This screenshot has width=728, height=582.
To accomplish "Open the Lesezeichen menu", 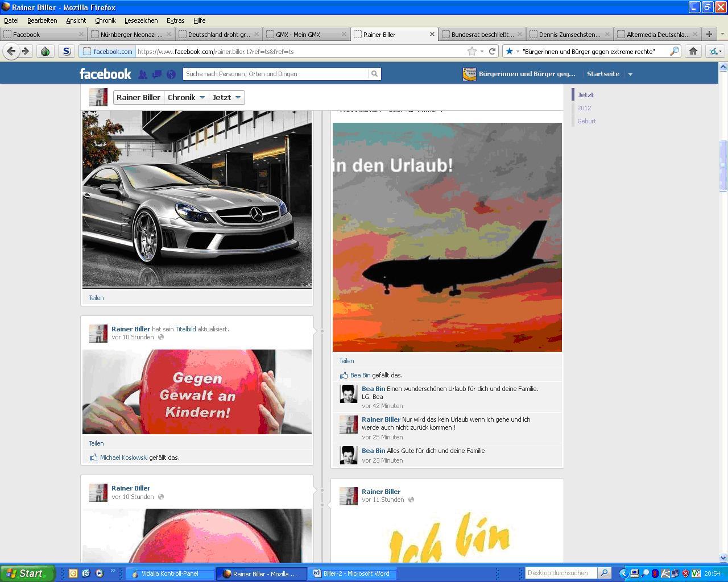I will pyautogui.click(x=141, y=20).
